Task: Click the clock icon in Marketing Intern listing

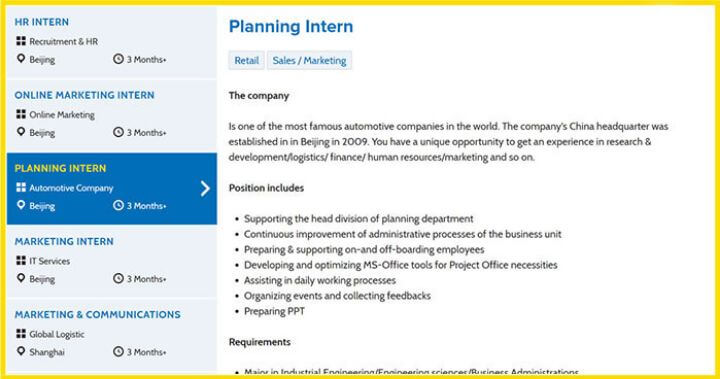Action: (x=118, y=278)
